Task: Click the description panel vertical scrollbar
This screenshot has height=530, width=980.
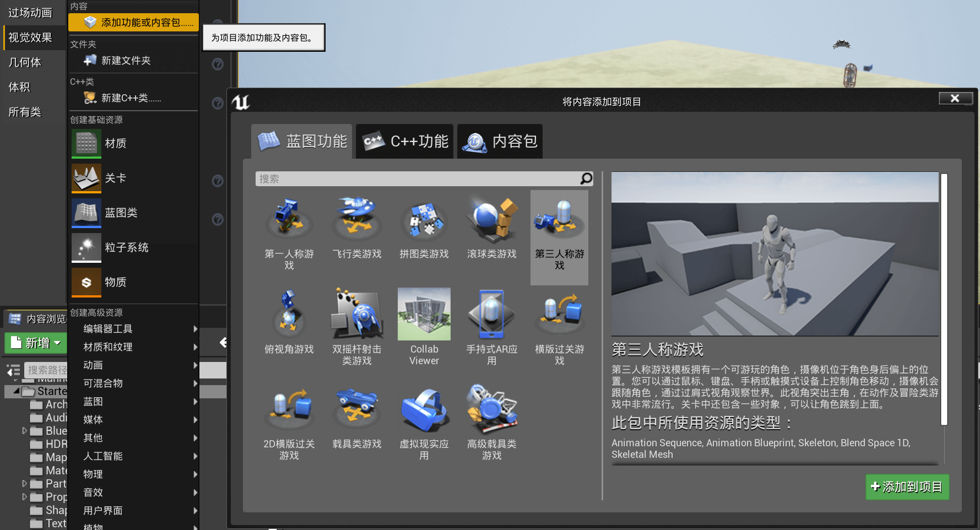Action: 944,299
